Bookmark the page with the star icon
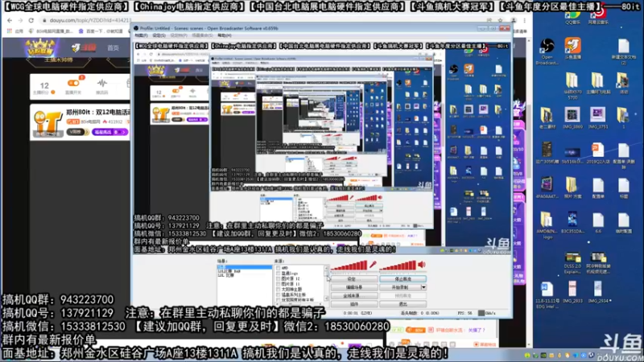Viewport: 644px width, 362px height. click(500, 20)
